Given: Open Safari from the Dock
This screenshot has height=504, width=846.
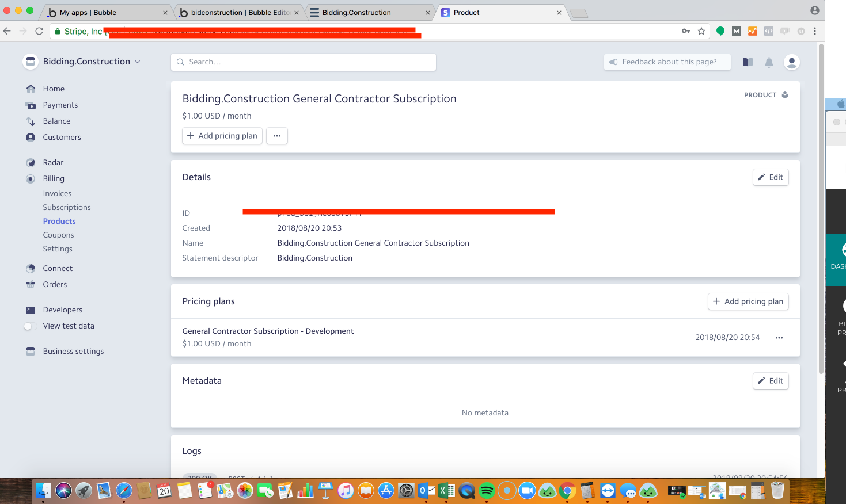Looking at the screenshot, I should pyautogui.click(x=124, y=491).
